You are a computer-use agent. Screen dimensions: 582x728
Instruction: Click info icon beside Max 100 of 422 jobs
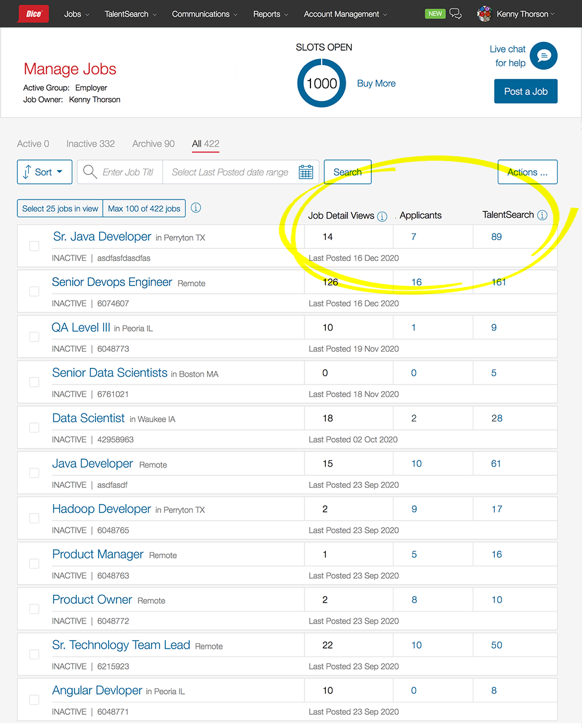click(x=196, y=208)
